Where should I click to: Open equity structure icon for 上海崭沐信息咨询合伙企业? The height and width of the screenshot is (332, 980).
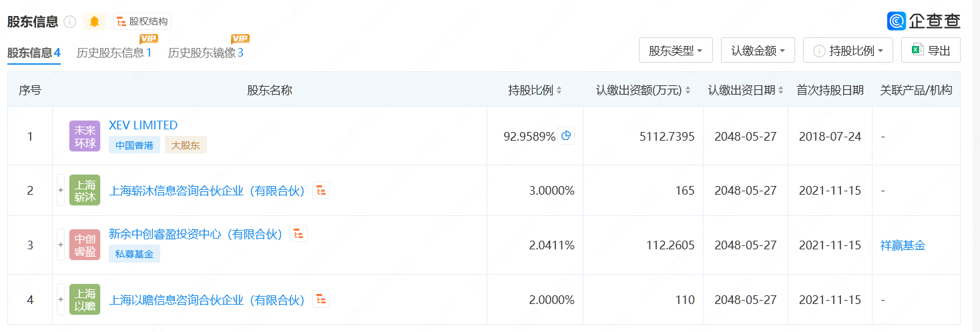pyautogui.click(x=322, y=191)
